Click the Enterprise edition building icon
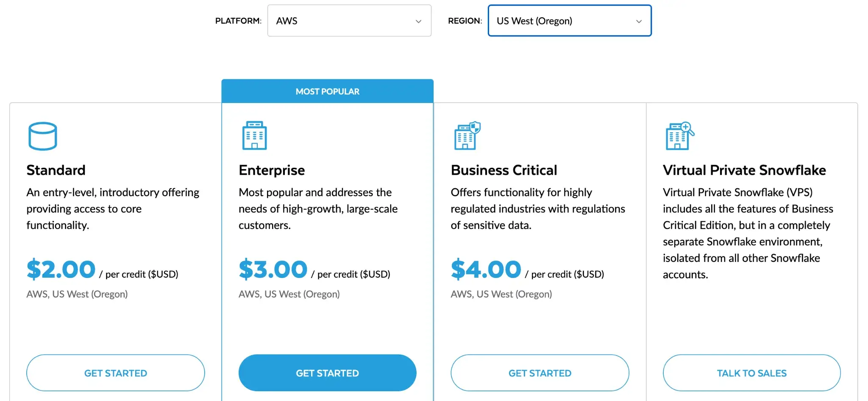The image size is (868, 401). point(254,136)
